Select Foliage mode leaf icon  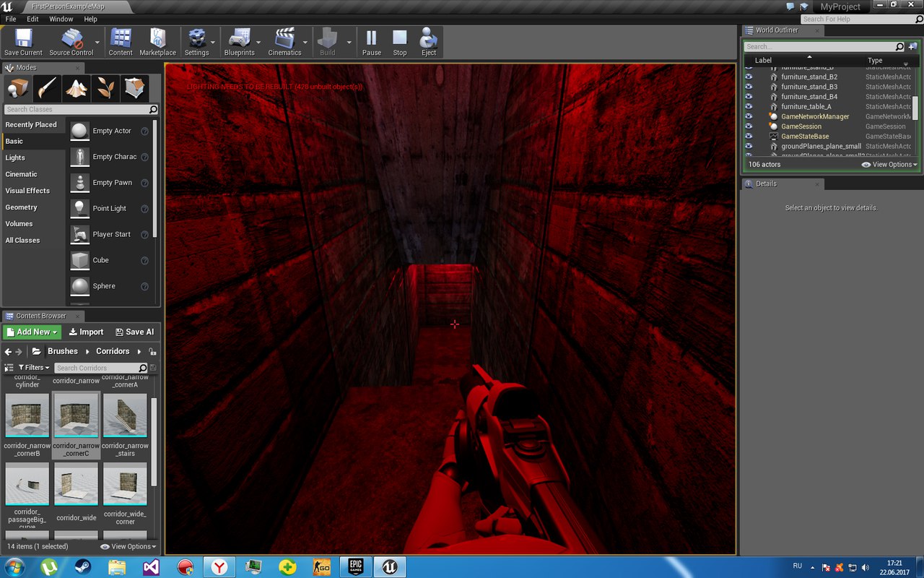tap(105, 89)
